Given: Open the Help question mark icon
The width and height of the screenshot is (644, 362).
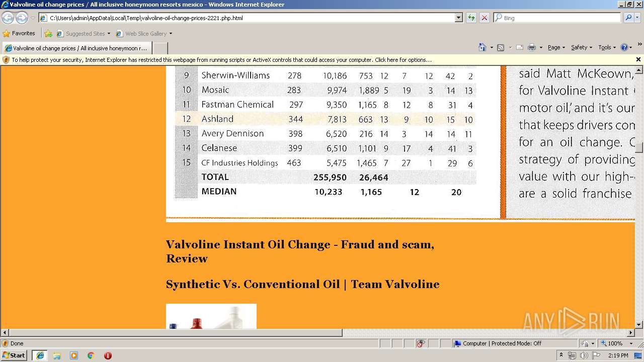Looking at the screenshot, I should [624, 47].
